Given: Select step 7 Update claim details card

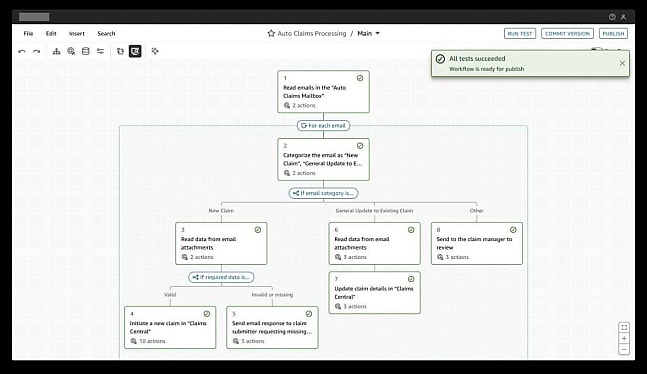Looking at the screenshot, I should tap(374, 293).
